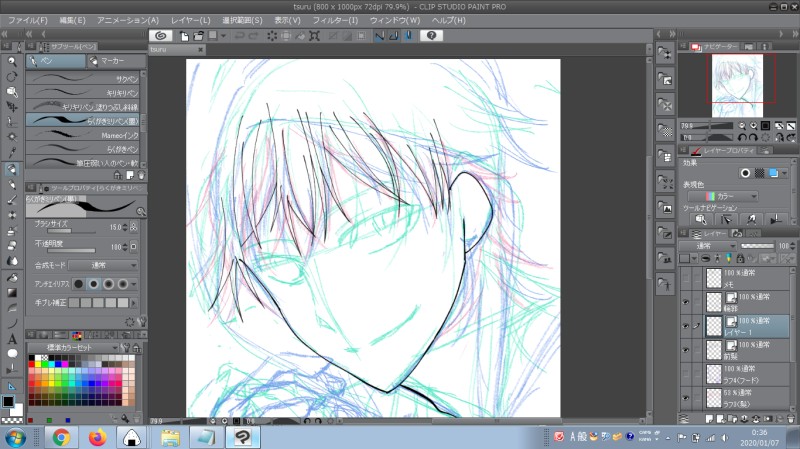Viewport: 800px width, 449px height.
Task: Click the Navigator preview thumbnail
Action: [737, 85]
